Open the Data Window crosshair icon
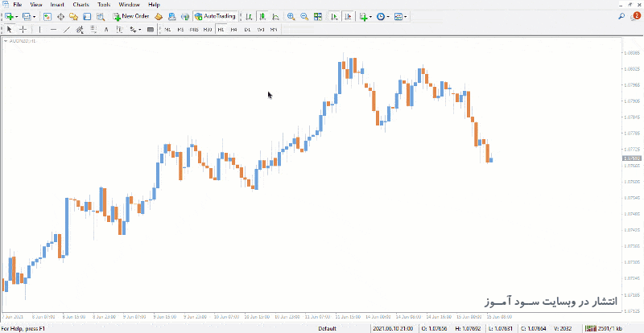The height and width of the screenshot is (333, 644). click(61, 16)
